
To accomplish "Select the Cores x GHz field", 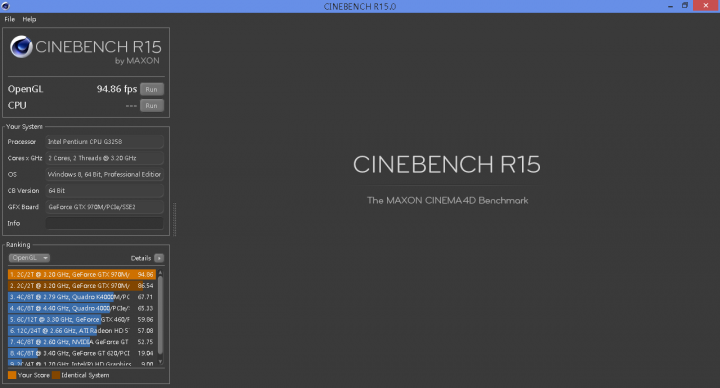I will tap(104, 158).
